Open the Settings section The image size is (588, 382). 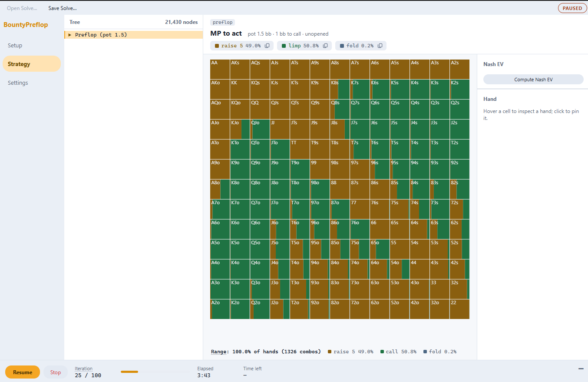[32, 83]
